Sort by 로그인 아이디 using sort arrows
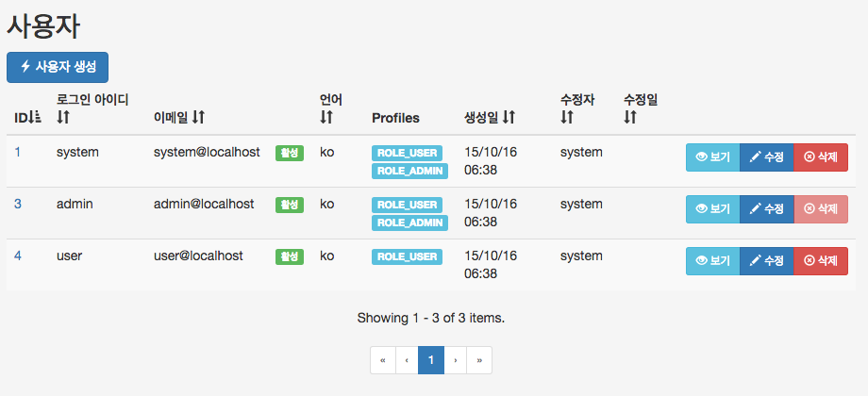868x396 pixels. [63, 117]
